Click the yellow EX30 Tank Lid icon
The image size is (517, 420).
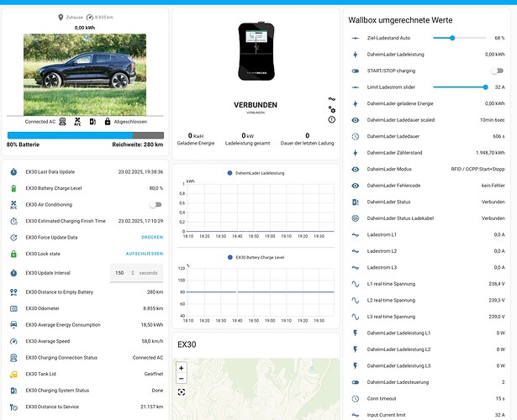pos(13,374)
